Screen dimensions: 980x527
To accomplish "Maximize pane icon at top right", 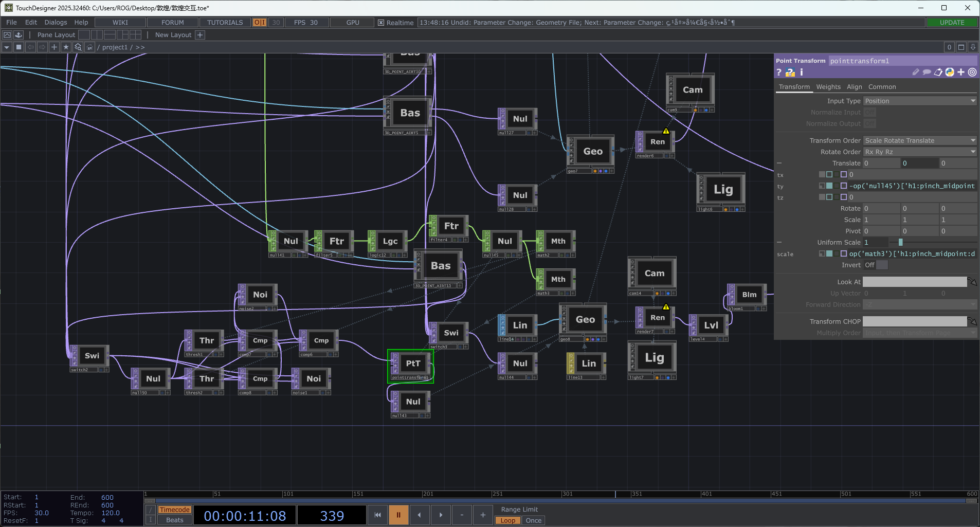I will coord(961,47).
